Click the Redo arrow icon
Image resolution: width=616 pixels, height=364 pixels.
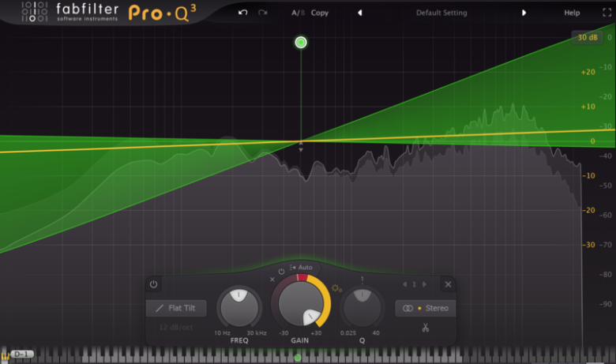click(x=263, y=13)
